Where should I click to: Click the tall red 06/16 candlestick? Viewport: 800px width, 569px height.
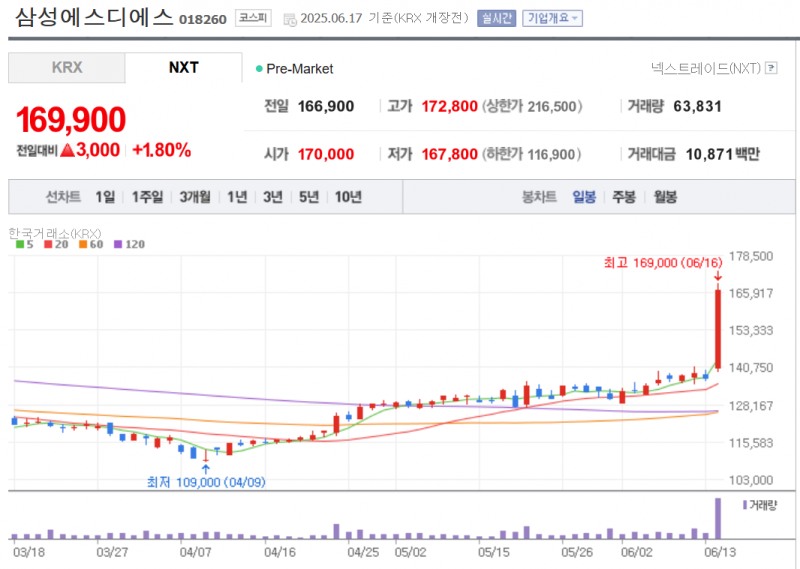pyautogui.click(x=718, y=329)
